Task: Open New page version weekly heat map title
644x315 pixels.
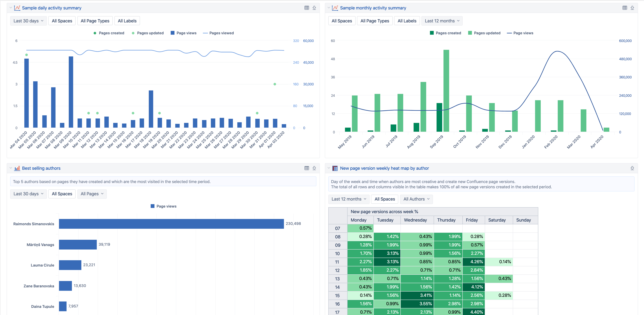Action: 384,168
